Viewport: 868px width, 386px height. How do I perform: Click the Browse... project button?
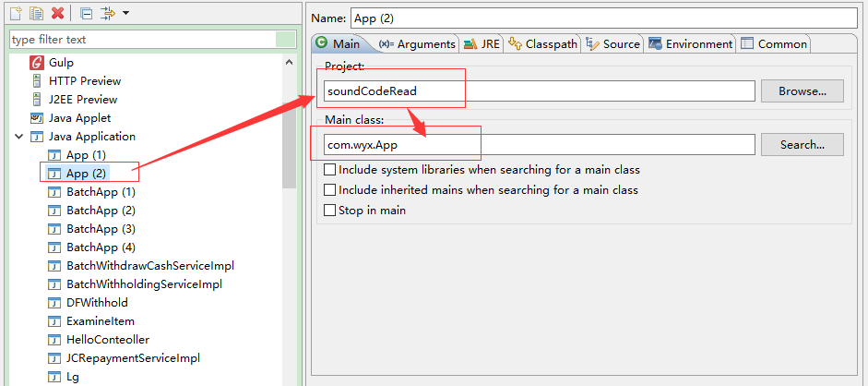pyautogui.click(x=803, y=90)
